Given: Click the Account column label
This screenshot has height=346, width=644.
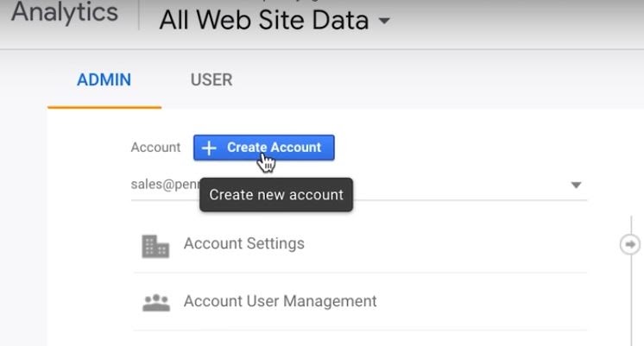Looking at the screenshot, I should pyautogui.click(x=155, y=148).
